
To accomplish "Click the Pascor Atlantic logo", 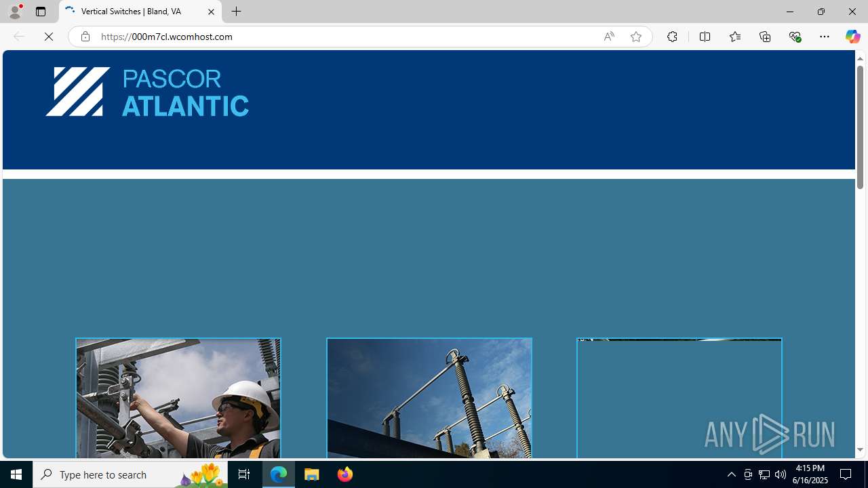I will 147,91.
